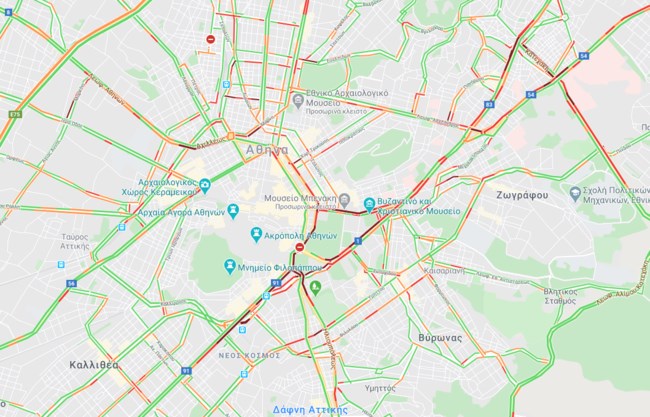Click the Καλλιθέα area label
The height and width of the screenshot is (417, 650).
pyautogui.click(x=94, y=365)
